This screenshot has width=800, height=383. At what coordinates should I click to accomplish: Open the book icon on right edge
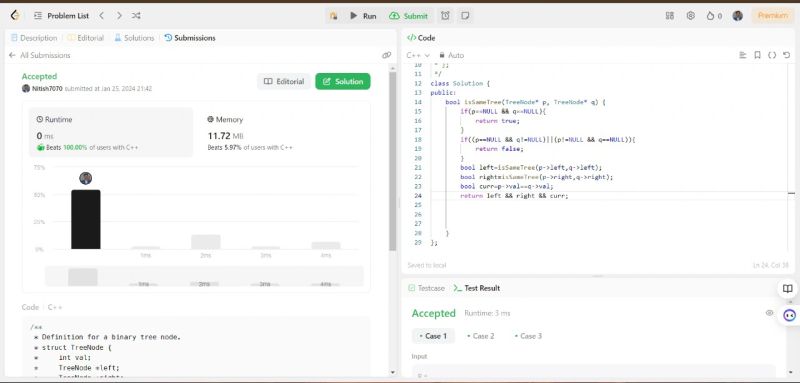[788, 289]
